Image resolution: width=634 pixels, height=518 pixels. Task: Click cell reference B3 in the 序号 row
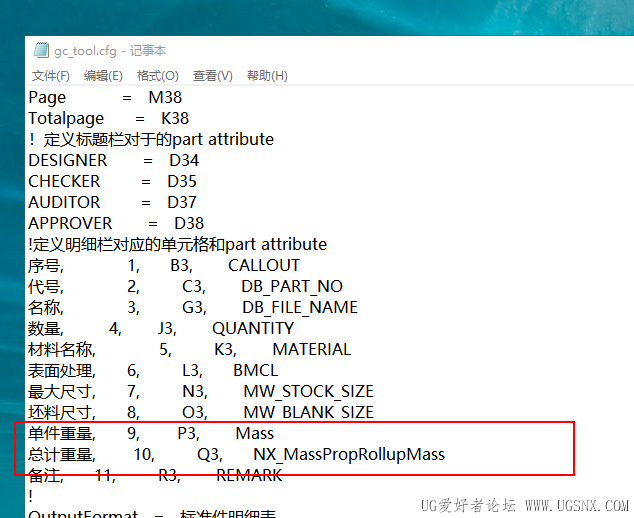point(180,266)
